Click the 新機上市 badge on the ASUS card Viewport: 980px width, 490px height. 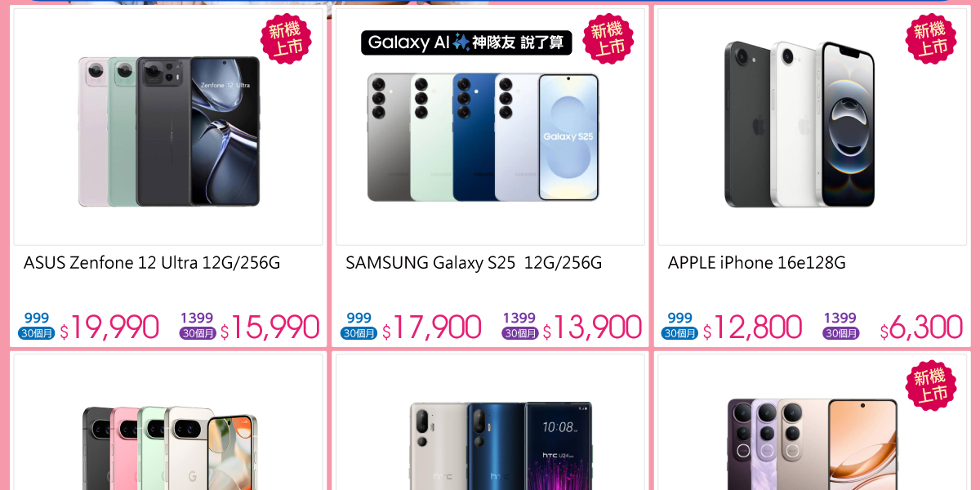click(286, 39)
